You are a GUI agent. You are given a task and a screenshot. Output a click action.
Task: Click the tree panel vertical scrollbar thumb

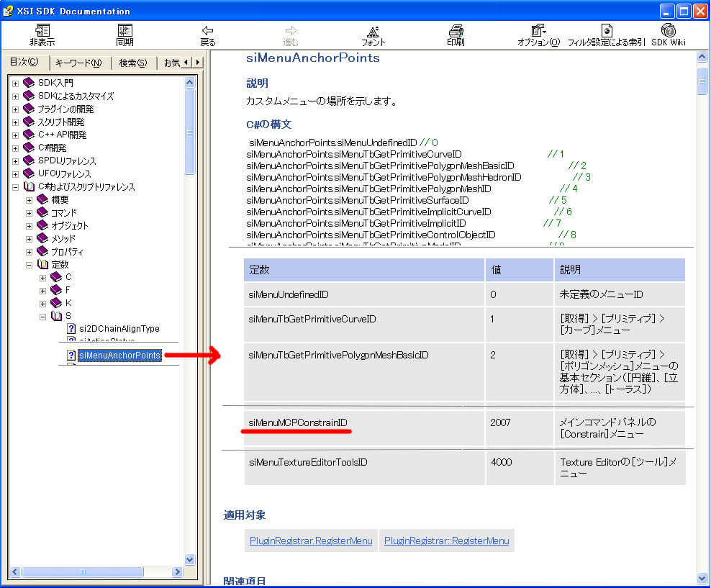pos(189,132)
